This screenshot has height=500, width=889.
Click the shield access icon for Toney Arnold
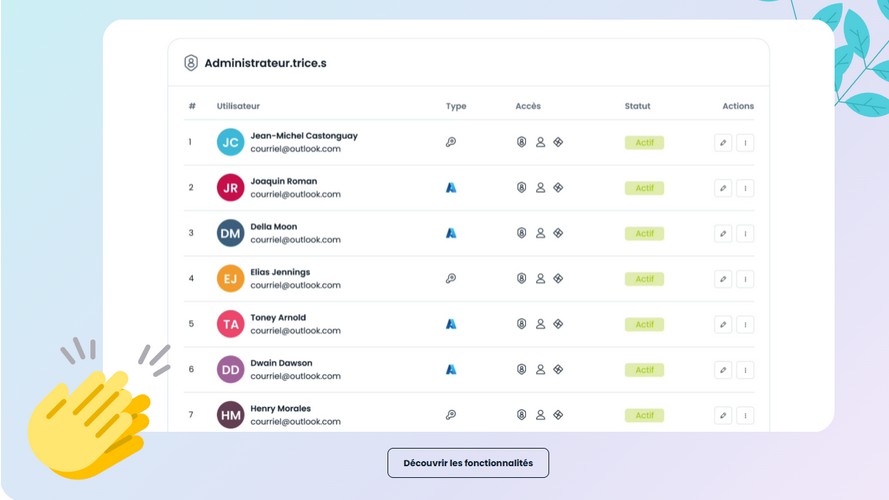pos(522,324)
